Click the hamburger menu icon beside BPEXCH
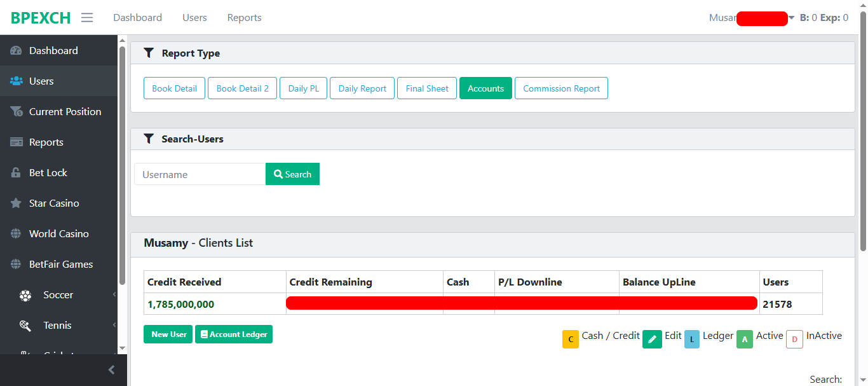This screenshot has height=386, width=868. (x=87, y=18)
